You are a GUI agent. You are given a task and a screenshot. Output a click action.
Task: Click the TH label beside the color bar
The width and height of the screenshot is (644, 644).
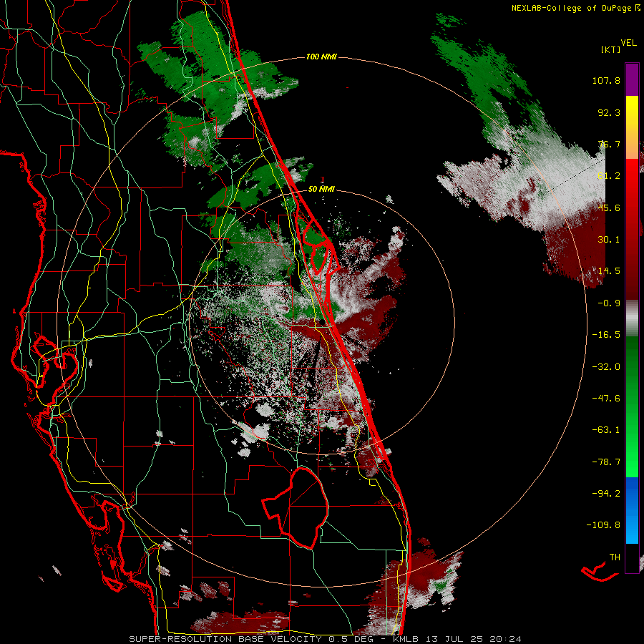tap(615, 557)
